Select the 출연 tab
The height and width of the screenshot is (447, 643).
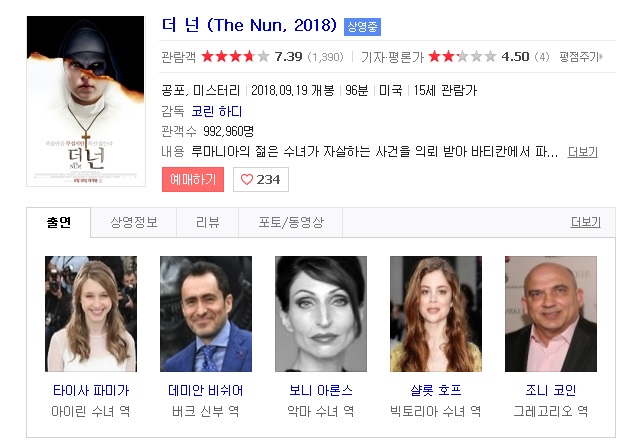pos(59,222)
